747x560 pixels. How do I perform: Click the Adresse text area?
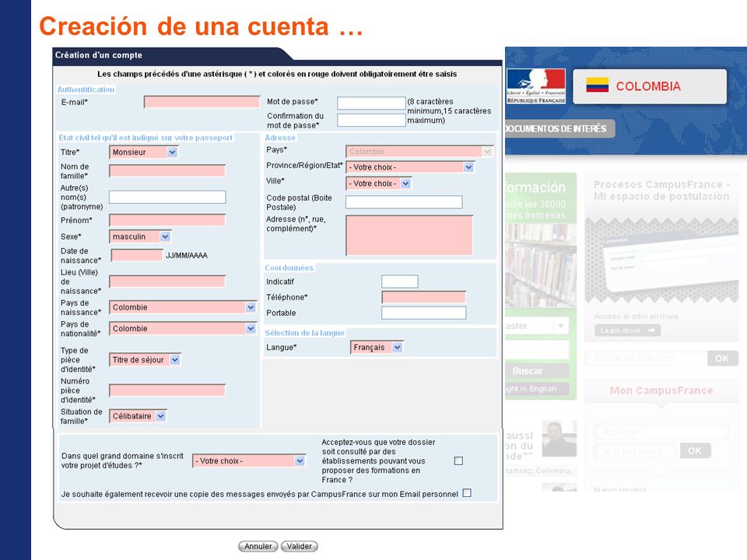[409, 235]
